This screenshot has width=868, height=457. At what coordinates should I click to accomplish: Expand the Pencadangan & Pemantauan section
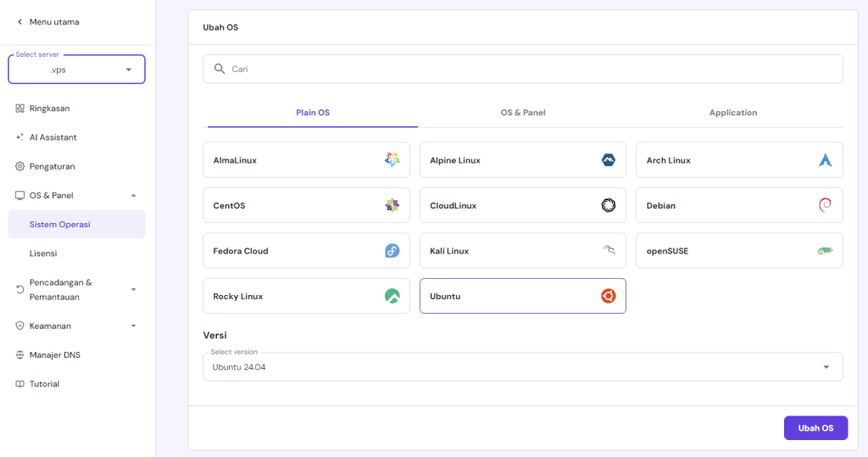(133, 290)
